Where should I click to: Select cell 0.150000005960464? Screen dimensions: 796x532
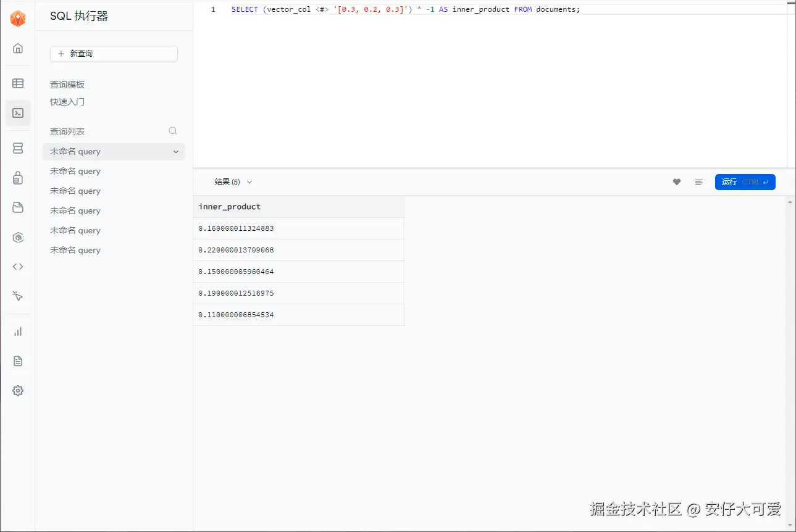[x=299, y=272]
